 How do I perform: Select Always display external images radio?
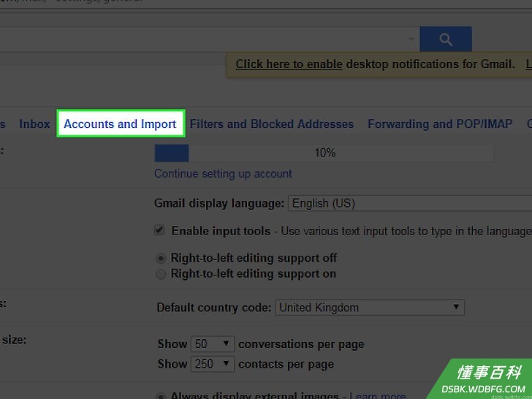(161, 396)
